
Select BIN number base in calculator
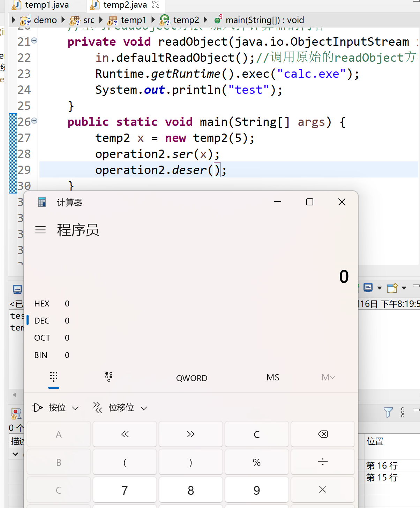point(52,355)
